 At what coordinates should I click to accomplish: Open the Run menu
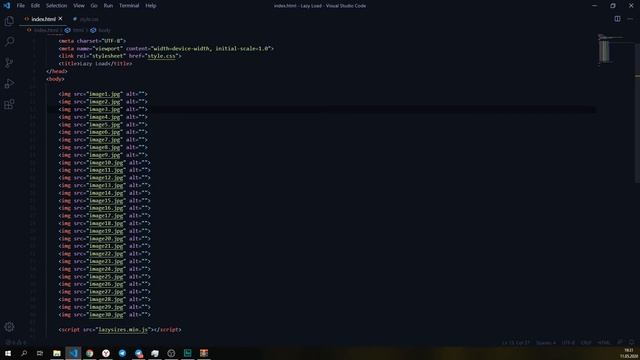click(108, 6)
